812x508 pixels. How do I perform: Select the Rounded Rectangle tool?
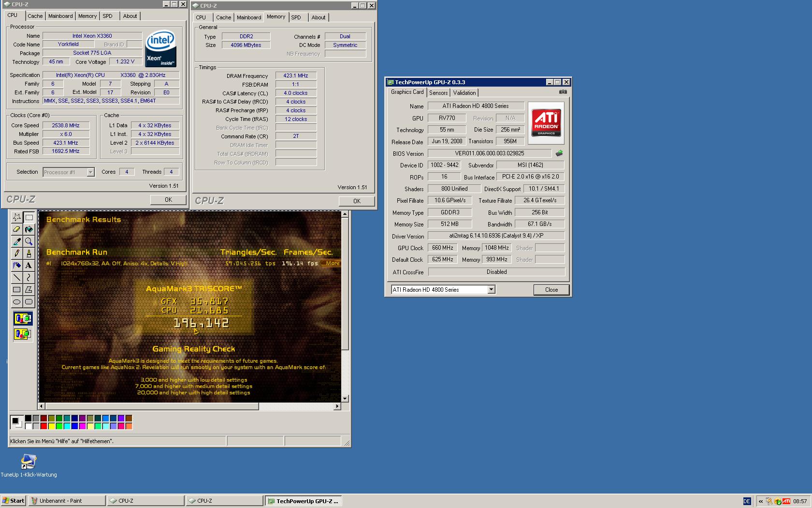(29, 302)
